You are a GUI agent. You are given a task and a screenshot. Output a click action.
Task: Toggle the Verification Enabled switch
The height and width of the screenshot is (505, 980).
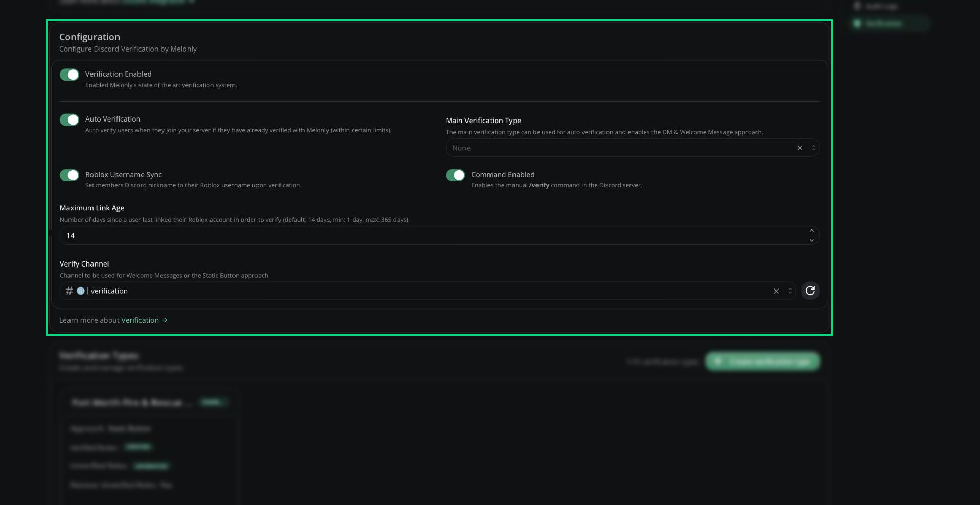[69, 75]
